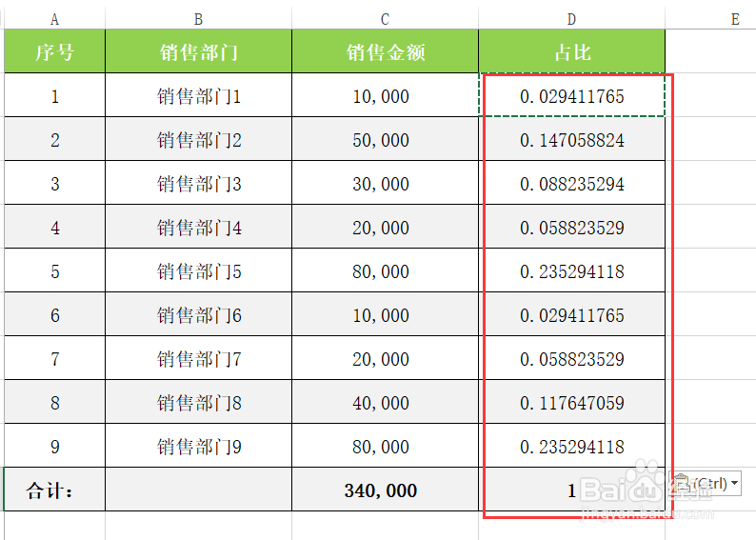Select column A header
756x540 pixels.
point(54,19)
